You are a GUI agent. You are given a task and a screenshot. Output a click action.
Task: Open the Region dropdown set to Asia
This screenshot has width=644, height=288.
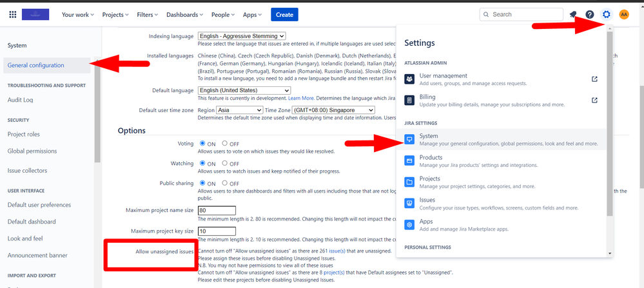tap(239, 110)
